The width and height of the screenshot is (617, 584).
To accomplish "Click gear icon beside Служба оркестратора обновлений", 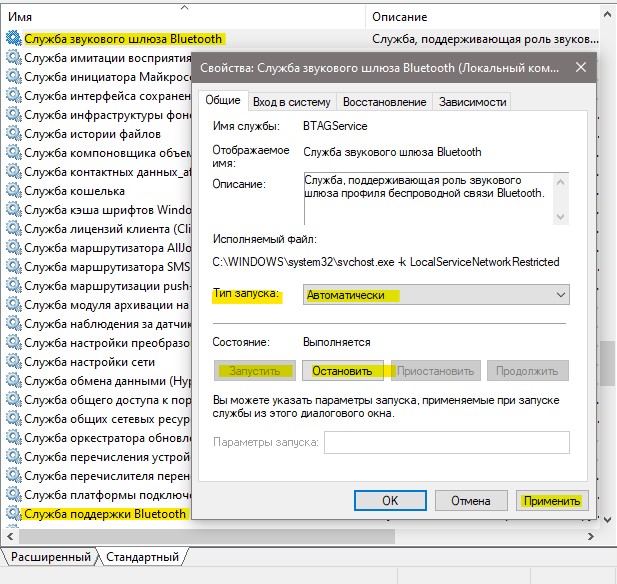I will tap(14, 438).
